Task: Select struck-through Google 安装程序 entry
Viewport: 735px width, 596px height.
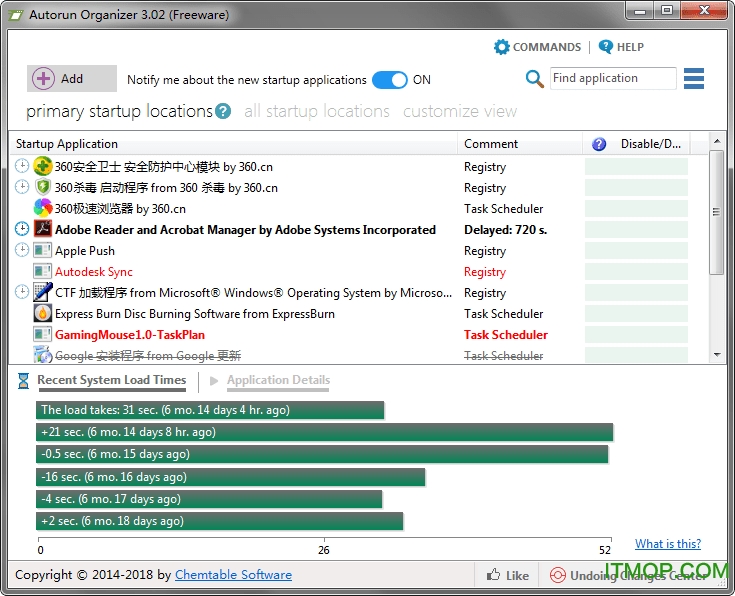Action: [148, 356]
